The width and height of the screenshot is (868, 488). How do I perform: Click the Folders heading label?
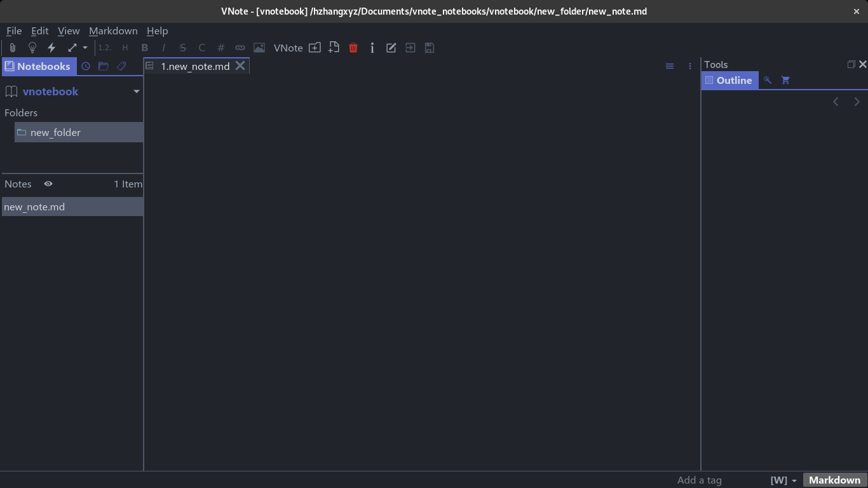(x=21, y=112)
